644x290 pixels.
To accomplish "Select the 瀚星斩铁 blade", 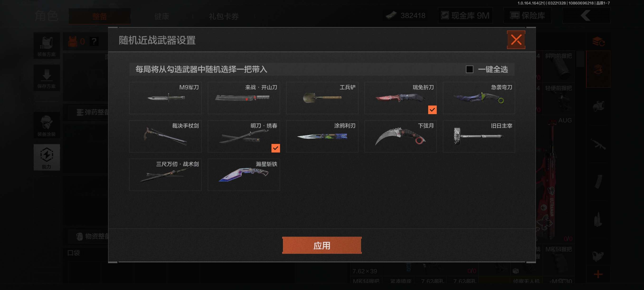I will pos(244,175).
